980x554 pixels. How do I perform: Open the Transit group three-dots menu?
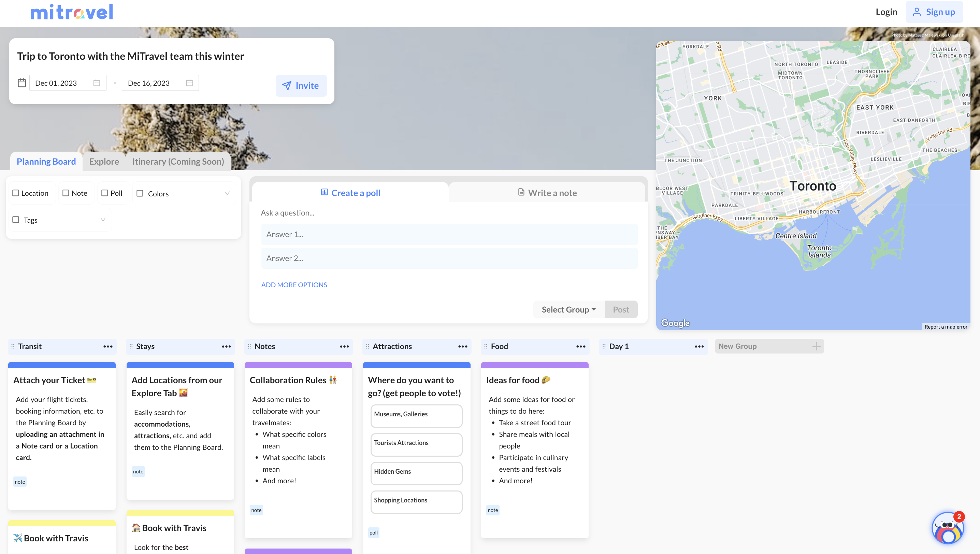click(108, 346)
